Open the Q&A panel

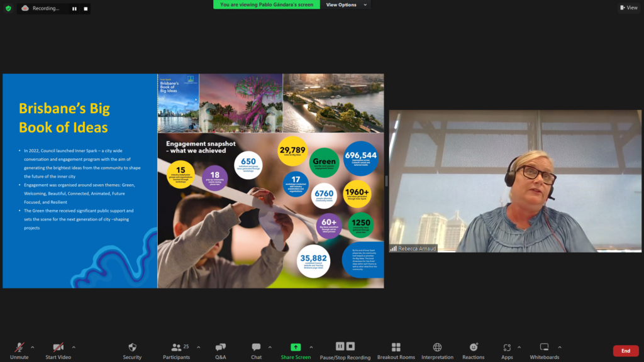point(220,348)
